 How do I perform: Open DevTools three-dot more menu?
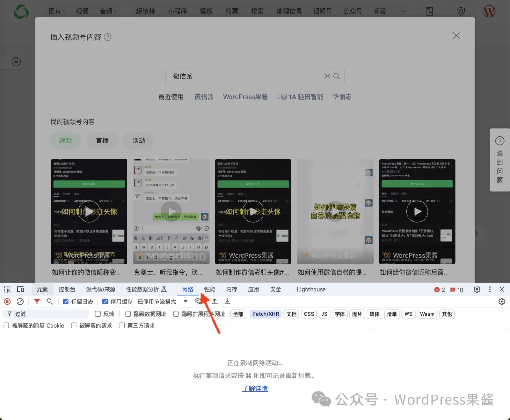(490, 289)
